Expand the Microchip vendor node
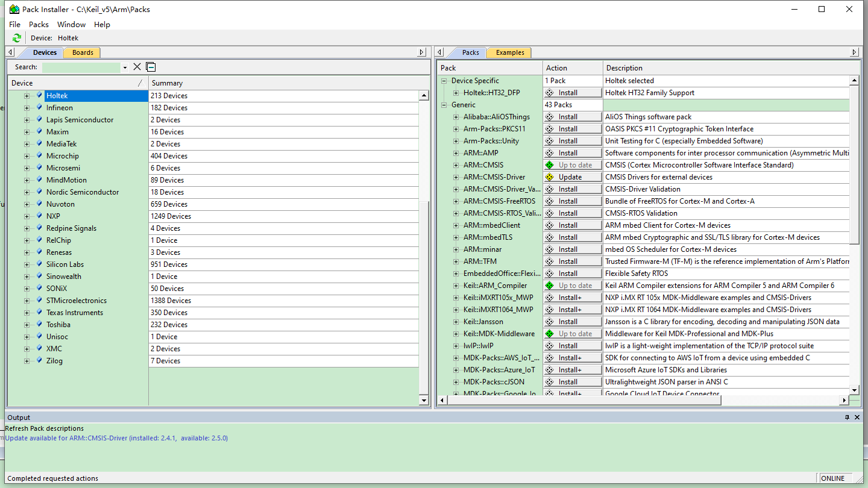The width and height of the screenshot is (868, 488). point(27,156)
